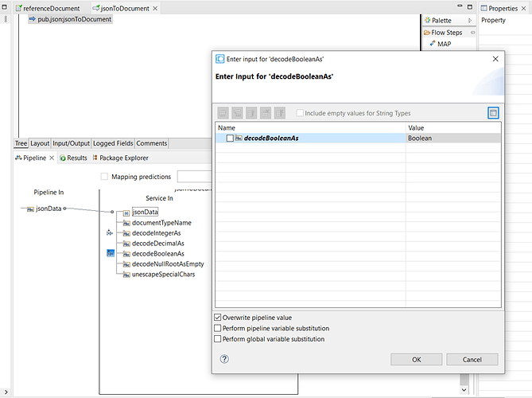The width and height of the screenshot is (532, 398).
Task: Close the 'Enter input for decodeBooleanAs' dialog
Action: 495,59
